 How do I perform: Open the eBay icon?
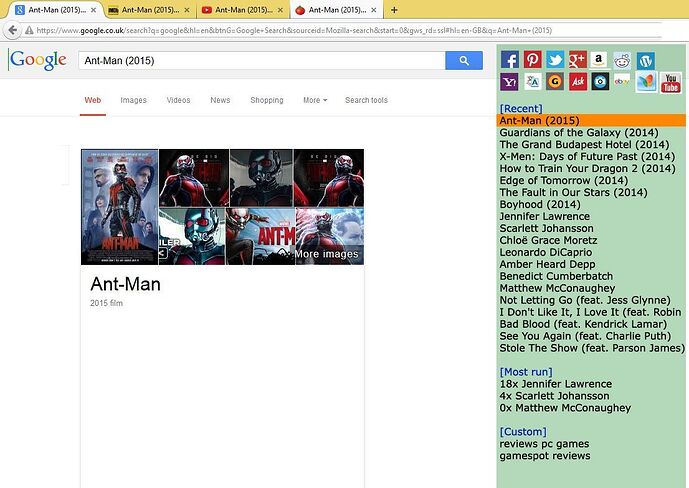point(622,81)
